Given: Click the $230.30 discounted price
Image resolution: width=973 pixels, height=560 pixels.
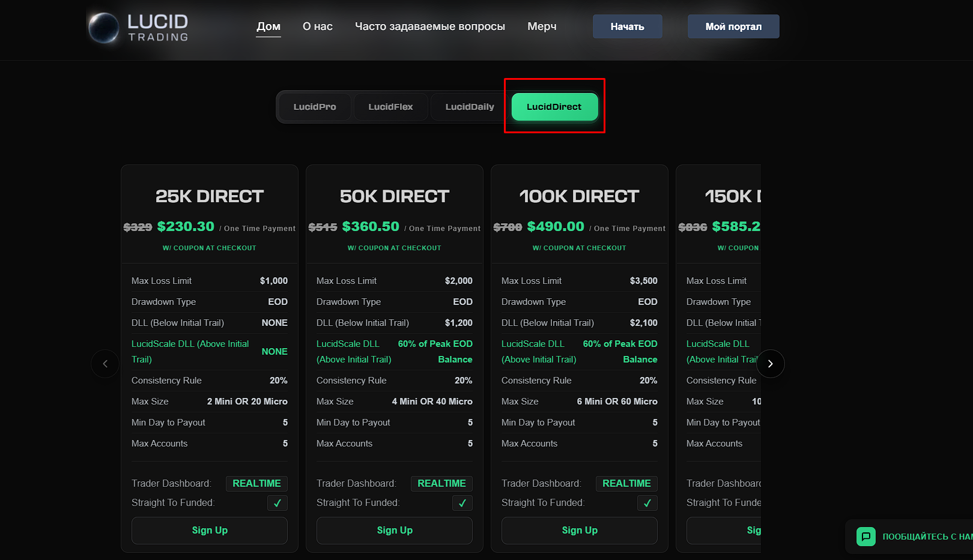Looking at the screenshot, I should click(186, 227).
